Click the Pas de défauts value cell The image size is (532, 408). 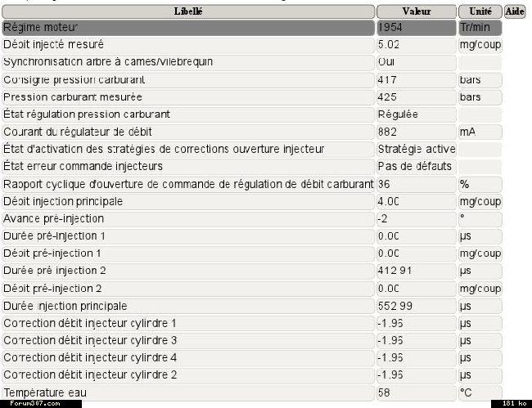coord(416,166)
